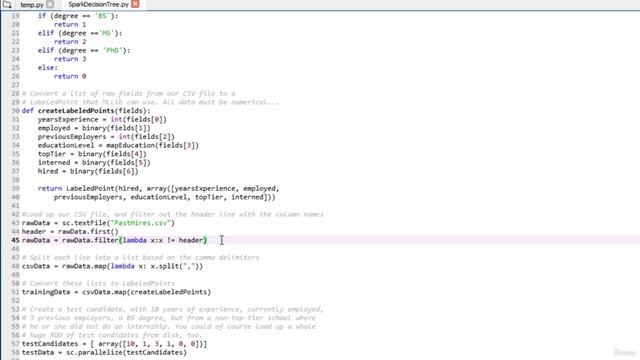This screenshot has height=360, width=640.
Task: Click the 'previousEmployers = int(fields[2])' line
Action: tap(106, 136)
